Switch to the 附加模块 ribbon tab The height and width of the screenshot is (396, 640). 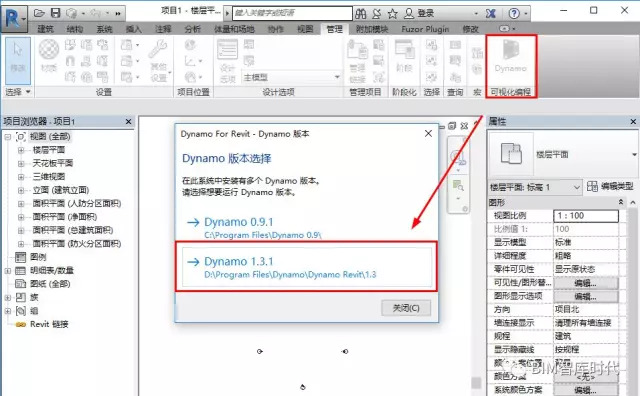pos(371,29)
